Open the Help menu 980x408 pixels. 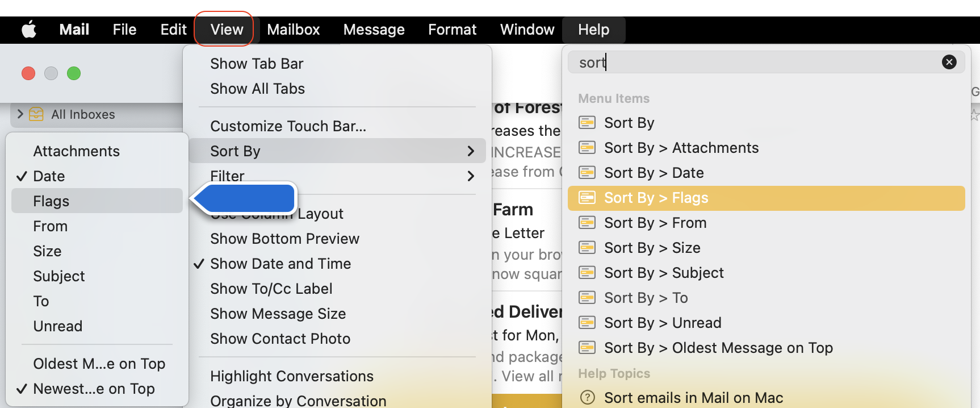(x=593, y=30)
